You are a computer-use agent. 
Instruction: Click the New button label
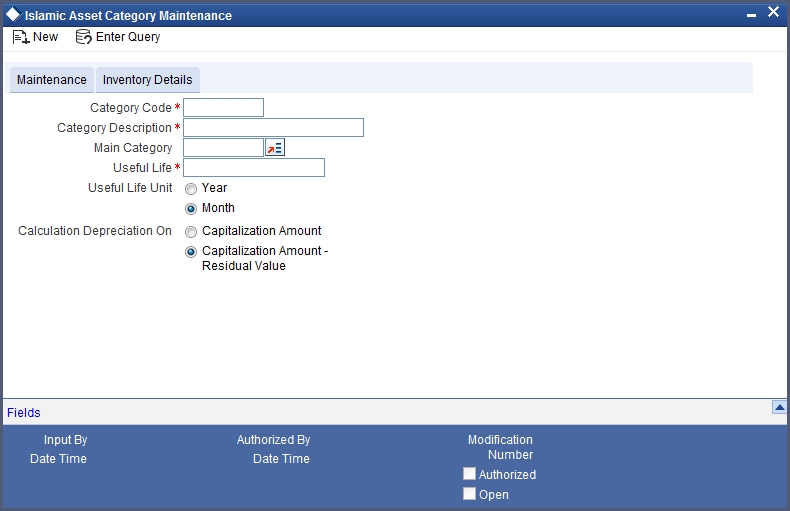coord(45,37)
